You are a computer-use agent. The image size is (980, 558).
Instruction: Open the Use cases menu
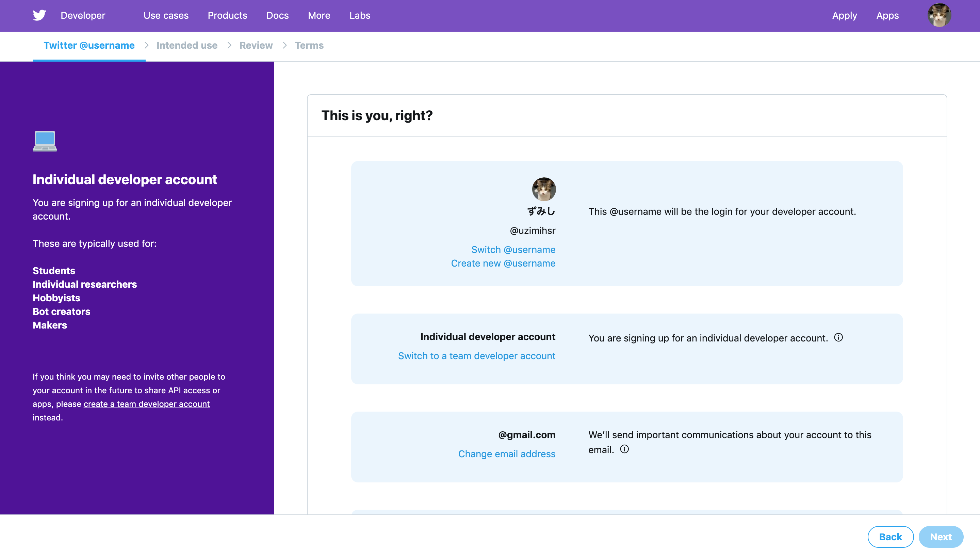166,15
